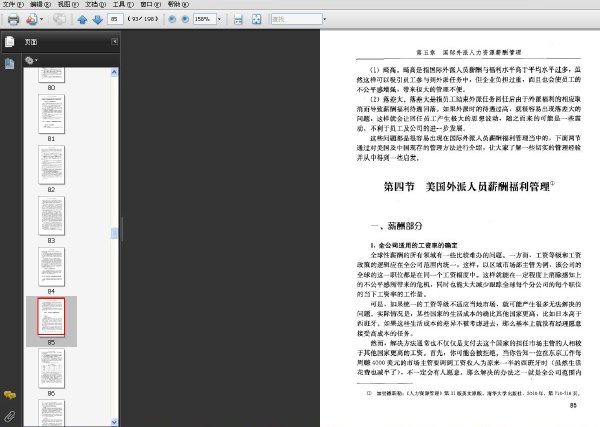The height and width of the screenshot is (427, 600).
Task: Click the zoom percentage field showing 158%
Action: pos(204,19)
